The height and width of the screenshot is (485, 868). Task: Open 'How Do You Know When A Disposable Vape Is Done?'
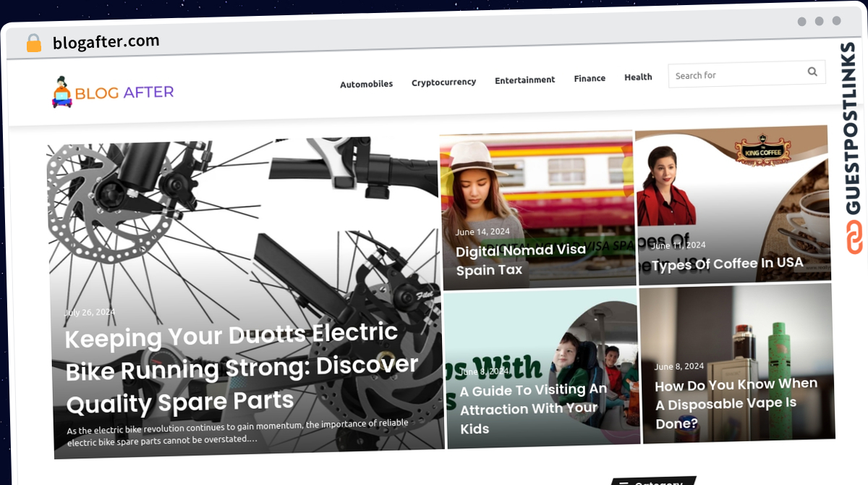[x=736, y=403]
